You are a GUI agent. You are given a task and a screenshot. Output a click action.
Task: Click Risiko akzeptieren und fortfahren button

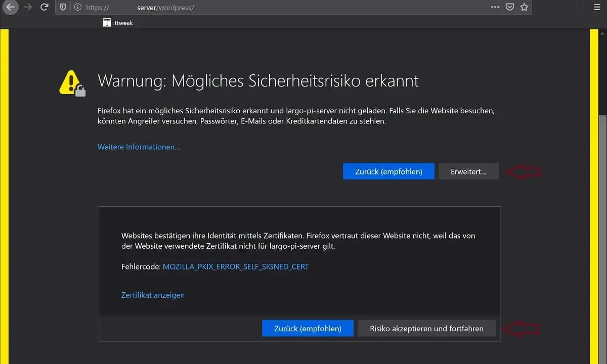[426, 328]
